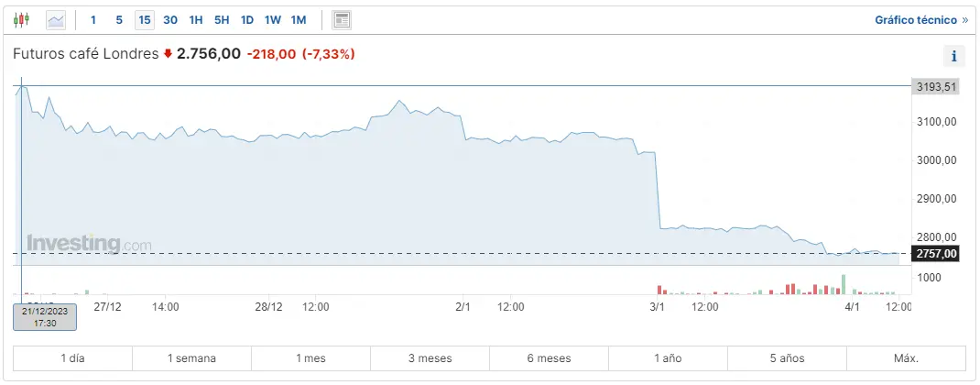Select the area chart type icon
Image resolution: width=980 pixels, height=385 pixels.
(56, 19)
